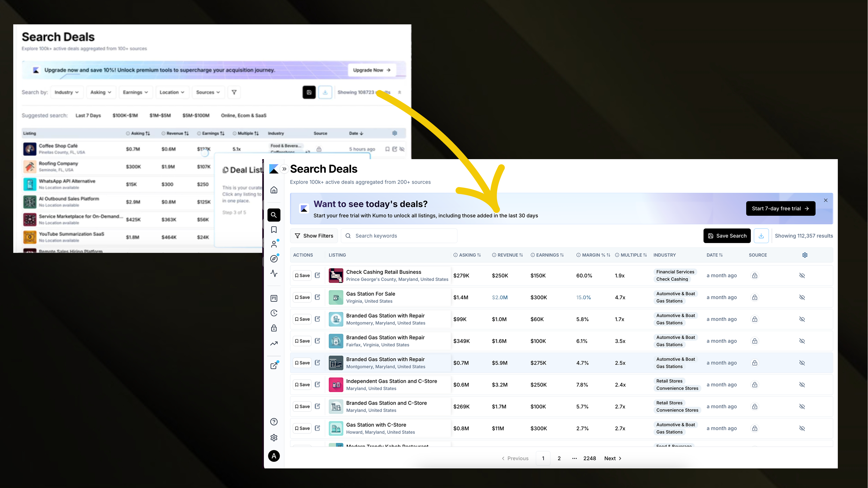This screenshot has width=868, height=488.
Task: Open the Industry dropdown filter
Action: point(67,92)
